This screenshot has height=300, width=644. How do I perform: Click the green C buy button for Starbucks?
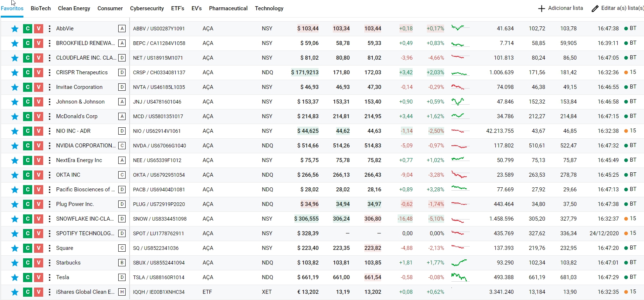click(x=27, y=263)
